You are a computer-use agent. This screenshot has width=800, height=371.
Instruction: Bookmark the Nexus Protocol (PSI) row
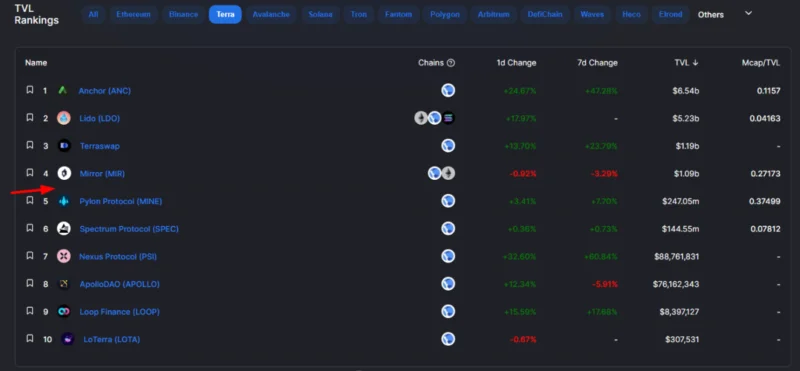click(30, 255)
